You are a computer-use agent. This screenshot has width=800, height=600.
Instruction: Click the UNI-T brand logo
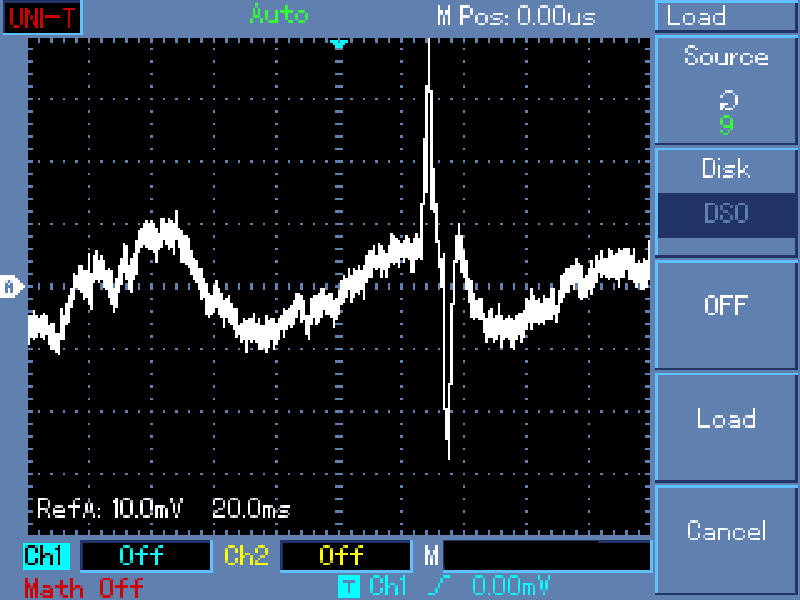(x=42, y=17)
